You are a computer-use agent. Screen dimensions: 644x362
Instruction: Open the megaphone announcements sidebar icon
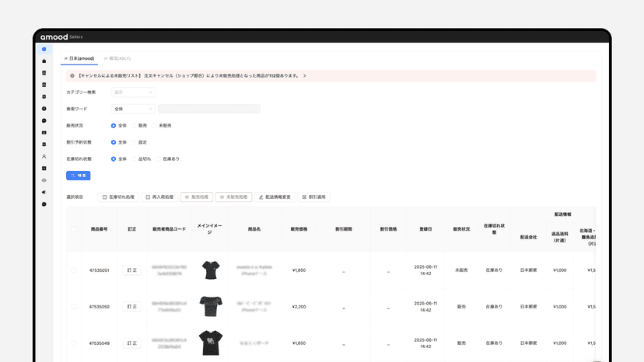point(44,192)
